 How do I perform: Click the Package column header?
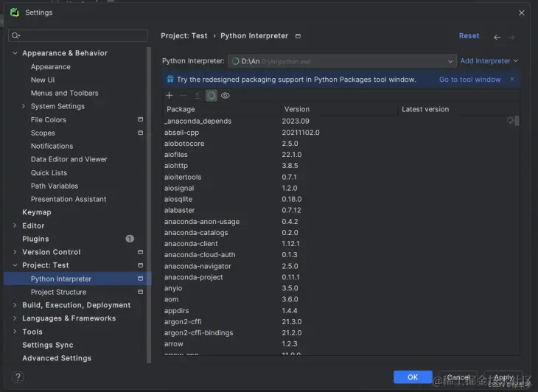(222, 109)
